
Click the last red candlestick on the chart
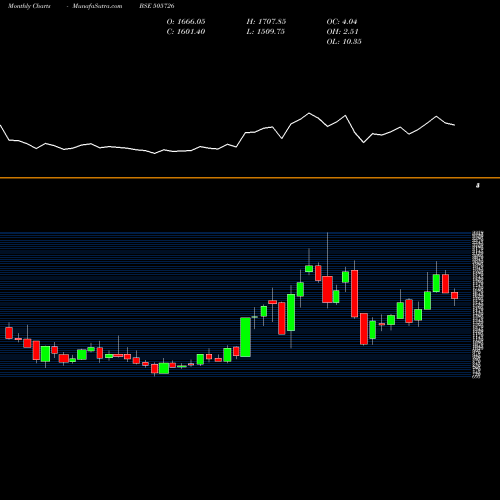click(x=455, y=295)
